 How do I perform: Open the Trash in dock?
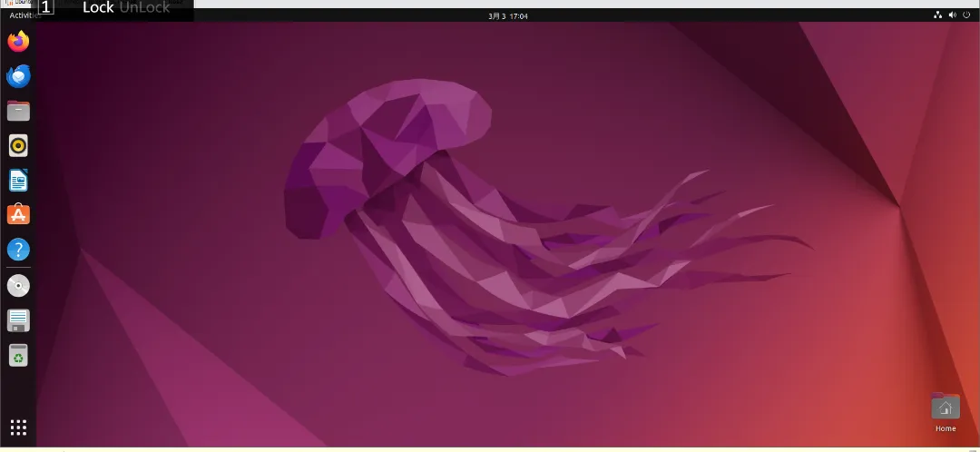coord(18,355)
